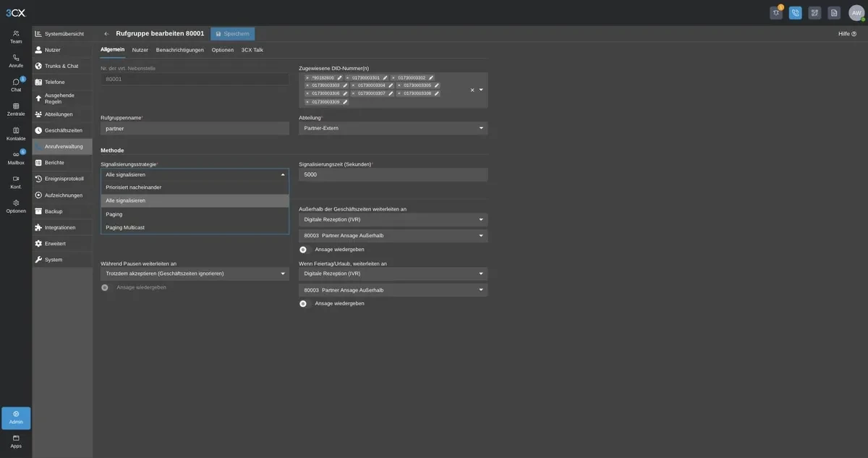This screenshot has width=868, height=458.
Task: Toggle Ansage wiedergeben under Außerhalb der Geschäftszeiten
Action: click(x=303, y=250)
